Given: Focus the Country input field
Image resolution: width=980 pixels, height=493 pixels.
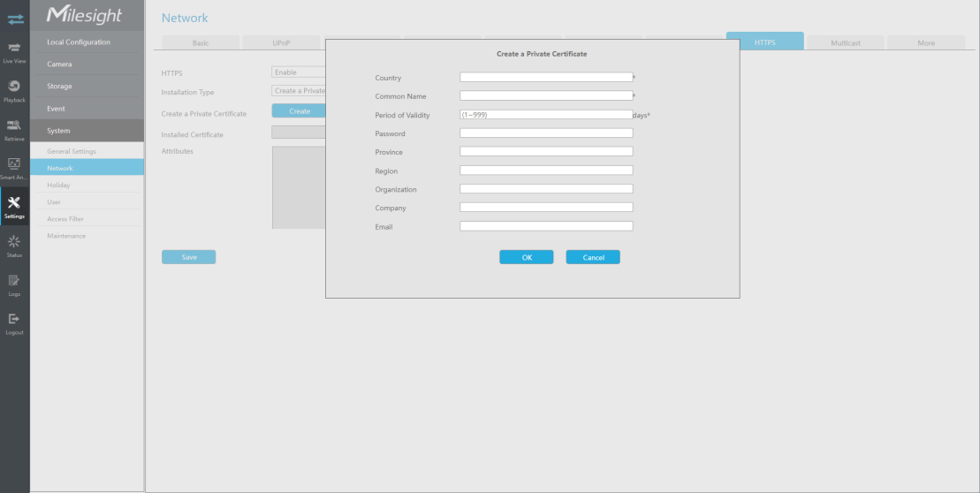Looking at the screenshot, I should 546,78.
